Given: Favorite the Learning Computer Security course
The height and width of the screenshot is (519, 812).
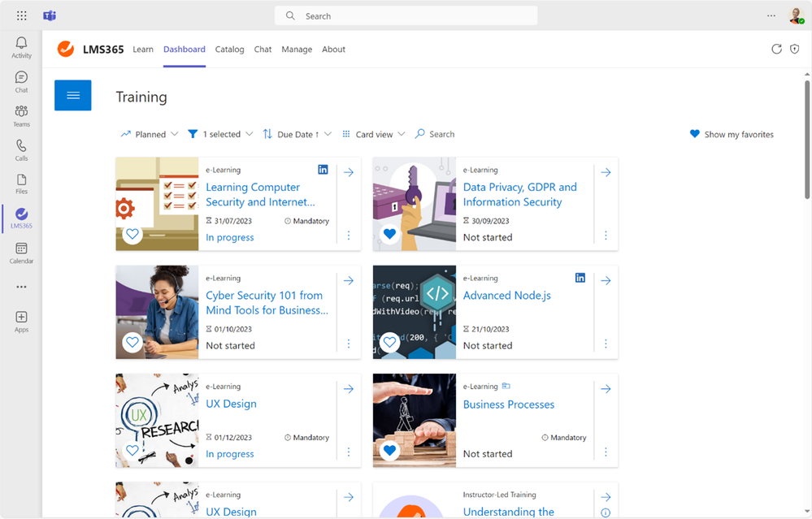Looking at the screenshot, I should coord(132,234).
